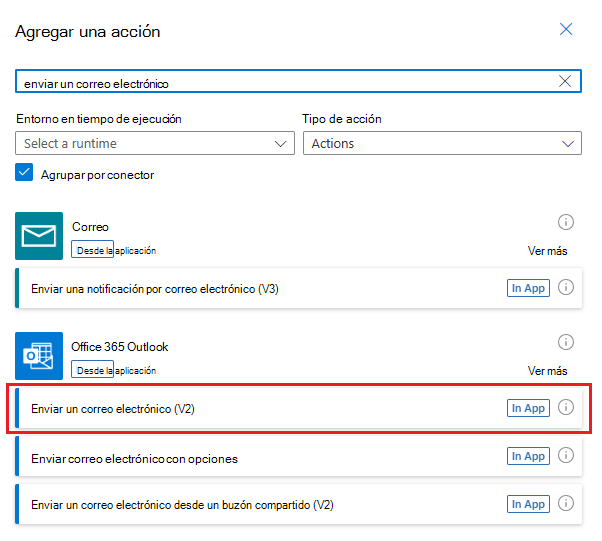The height and width of the screenshot is (541, 602).
Task: Click the search field with 'enviar un correo electrónico'
Action: (298, 81)
